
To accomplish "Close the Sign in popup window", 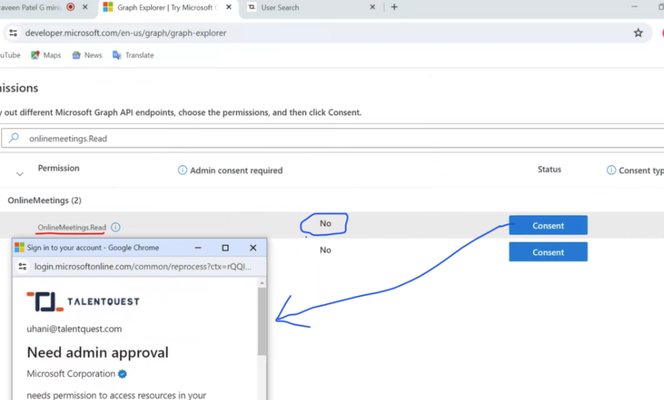I will pyautogui.click(x=253, y=248).
